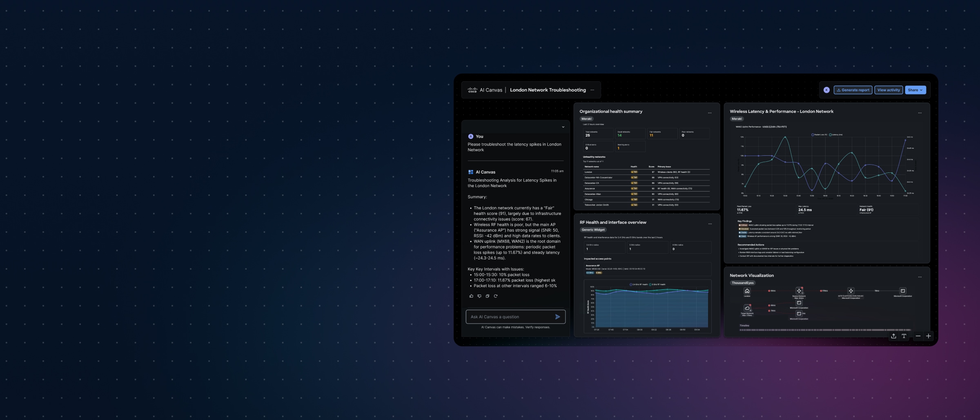980x420 pixels.
Task: Dislike the AI response with thumbs down
Action: tap(479, 296)
